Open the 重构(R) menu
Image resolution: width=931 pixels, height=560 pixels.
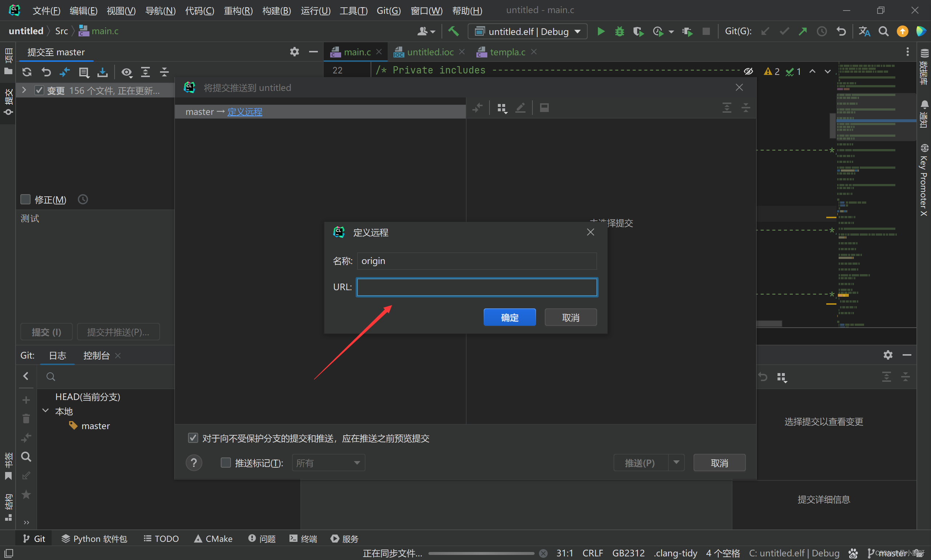pyautogui.click(x=238, y=10)
